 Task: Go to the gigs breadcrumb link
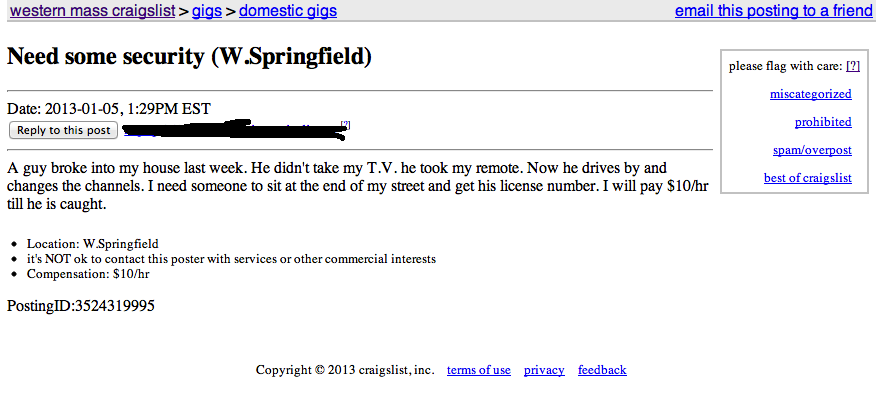tap(207, 11)
